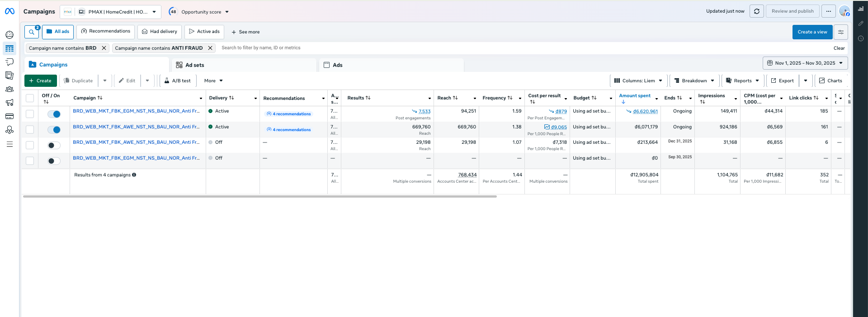Open the three-dot more options menu
This screenshot has height=317, width=868.
828,11
